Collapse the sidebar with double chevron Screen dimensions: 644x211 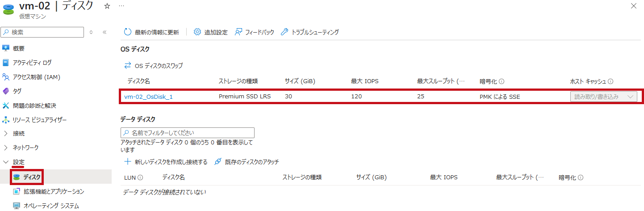tap(105, 32)
